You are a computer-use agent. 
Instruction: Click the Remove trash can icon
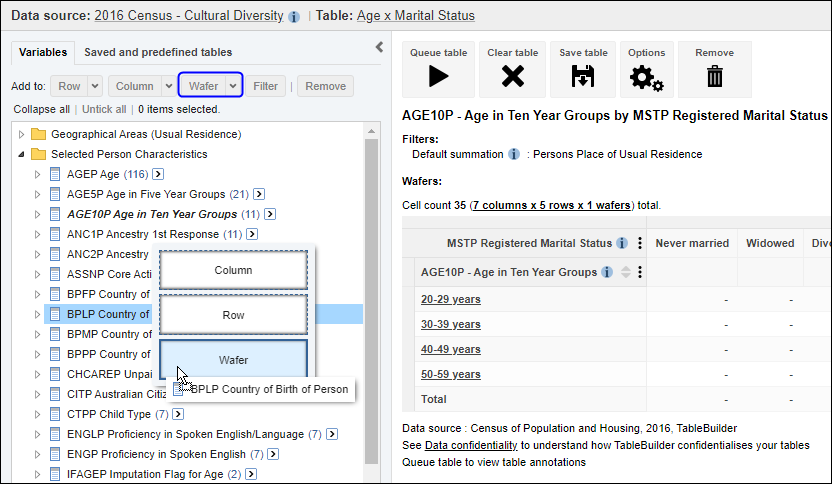click(714, 76)
